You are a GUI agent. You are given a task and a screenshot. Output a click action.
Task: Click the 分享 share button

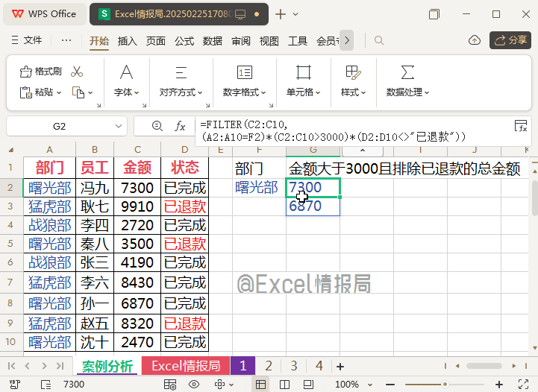point(510,40)
